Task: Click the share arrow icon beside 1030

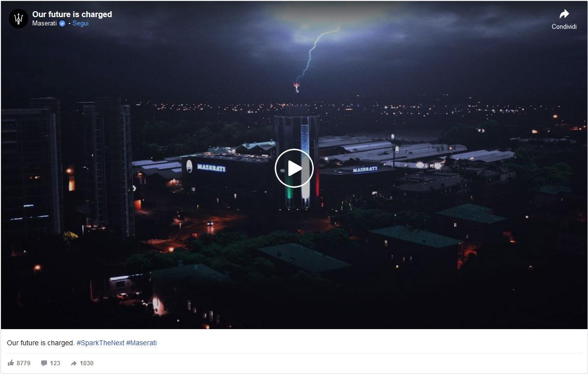Action: click(x=73, y=363)
